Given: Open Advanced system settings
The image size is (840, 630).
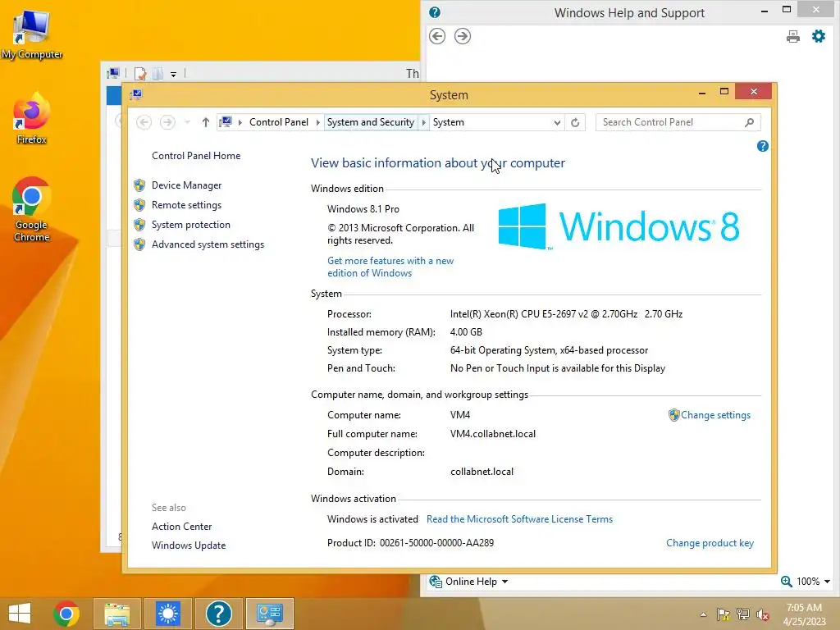Looking at the screenshot, I should tap(208, 244).
